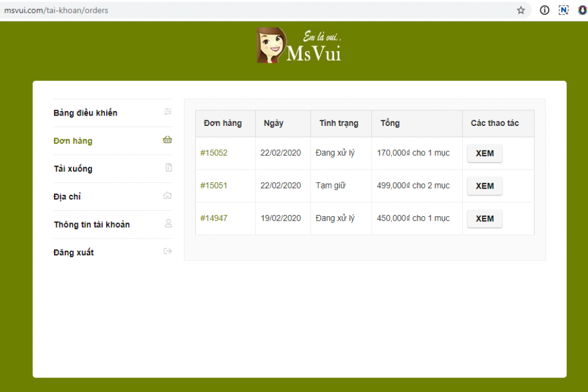Click the user icon beside Thông tin tài khoản
The height and width of the screenshot is (392, 588).
tap(168, 224)
